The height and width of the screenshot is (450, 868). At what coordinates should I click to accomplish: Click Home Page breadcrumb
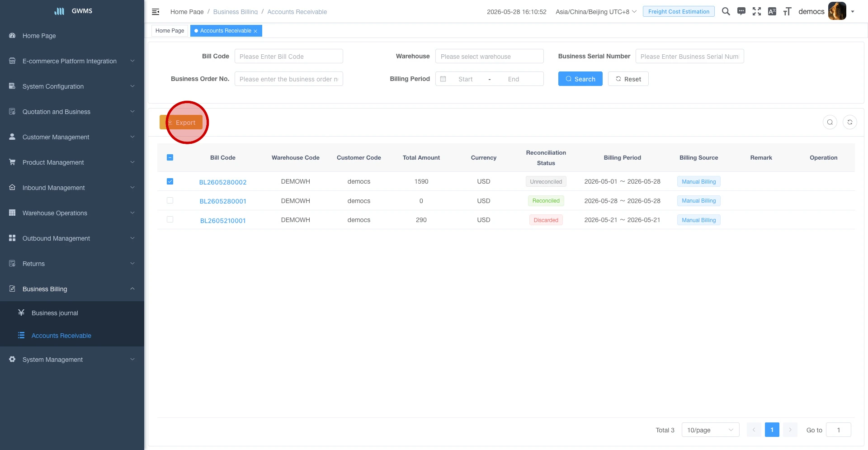(187, 12)
